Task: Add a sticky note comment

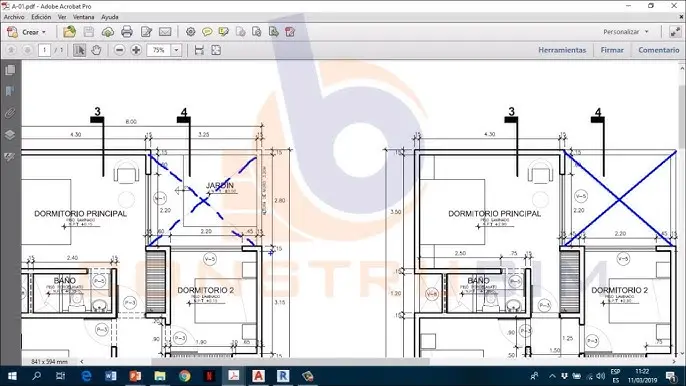Action: (207, 32)
